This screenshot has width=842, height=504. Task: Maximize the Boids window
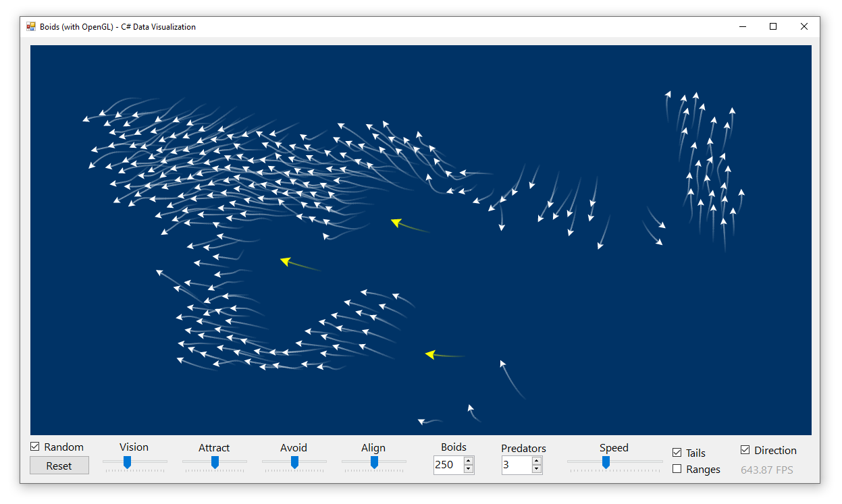coord(773,27)
